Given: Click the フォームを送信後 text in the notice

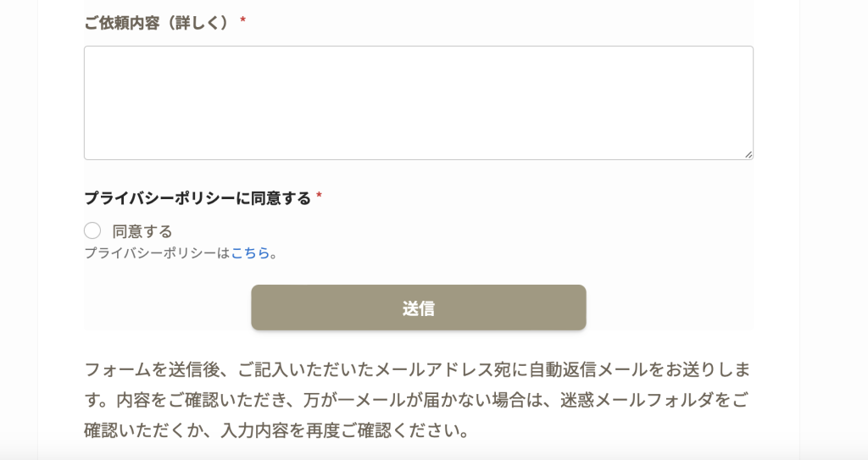Looking at the screenshot, I should point(151,371).
